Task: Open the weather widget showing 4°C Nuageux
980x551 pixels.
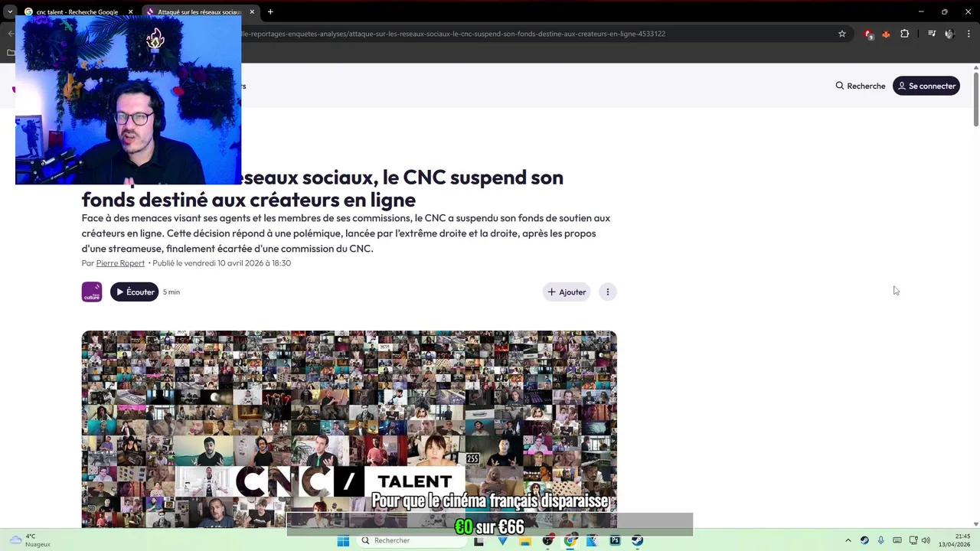Action: (31, 540)
